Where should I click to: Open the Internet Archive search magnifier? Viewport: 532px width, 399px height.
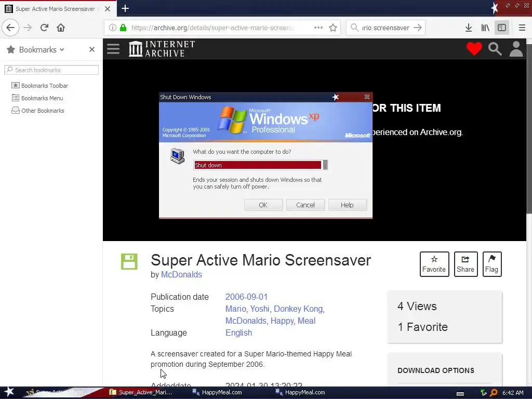[495, 49]
